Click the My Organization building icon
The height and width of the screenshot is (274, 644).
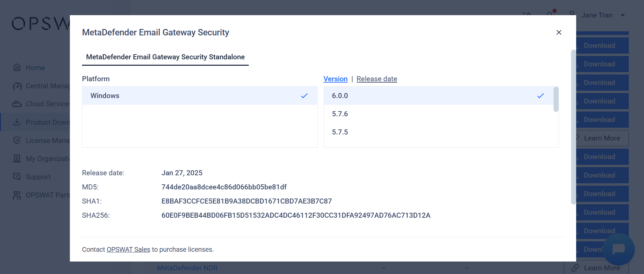(17, 158)
